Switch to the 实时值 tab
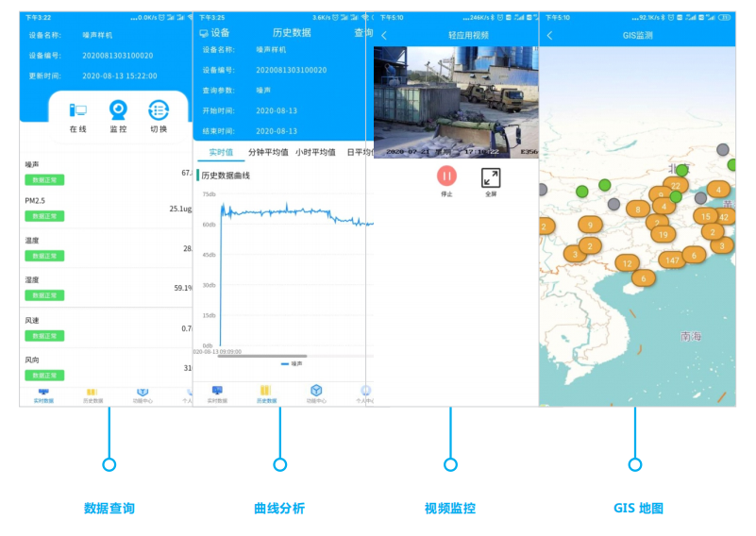The height and width of the screenshot is (536, 756). (x=220, y=152)
